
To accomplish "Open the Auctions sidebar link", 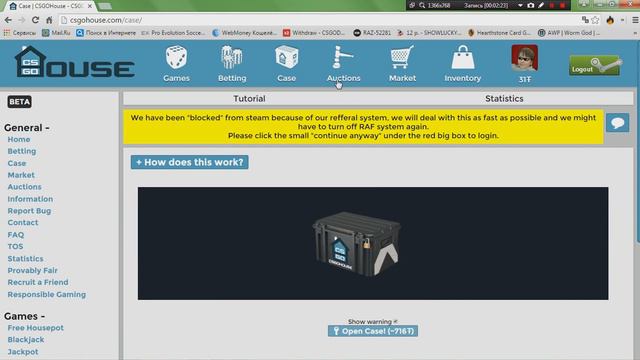I will point(24,187).
